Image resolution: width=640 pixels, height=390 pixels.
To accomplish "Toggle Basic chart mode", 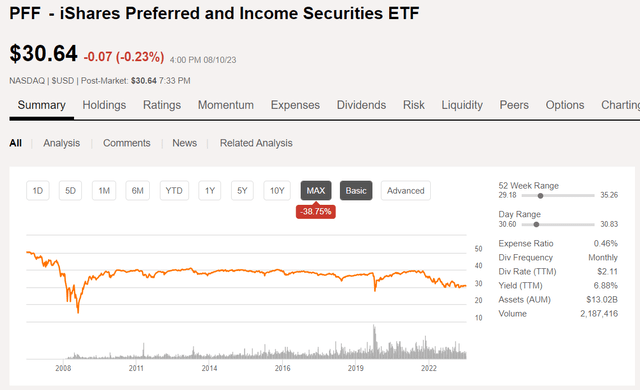I will click(356, 191).
